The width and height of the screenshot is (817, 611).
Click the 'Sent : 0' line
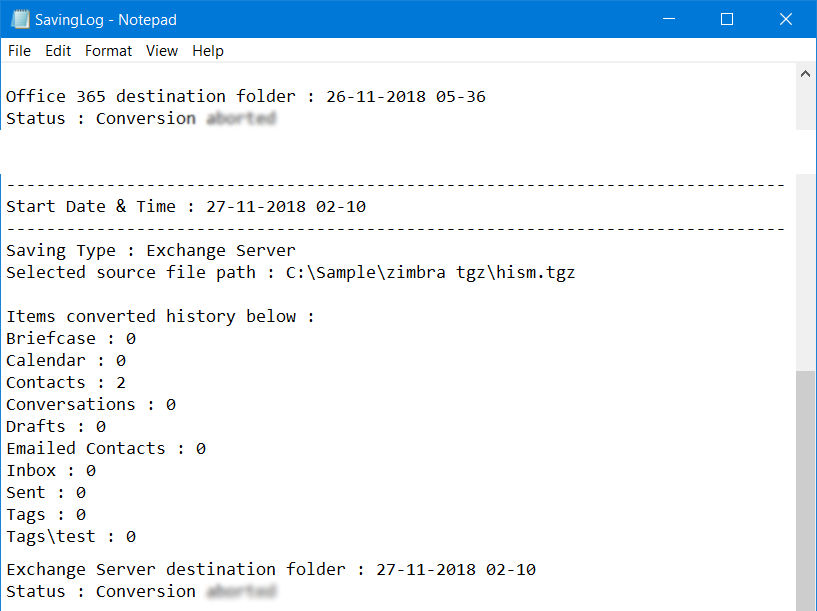(46, 492)
